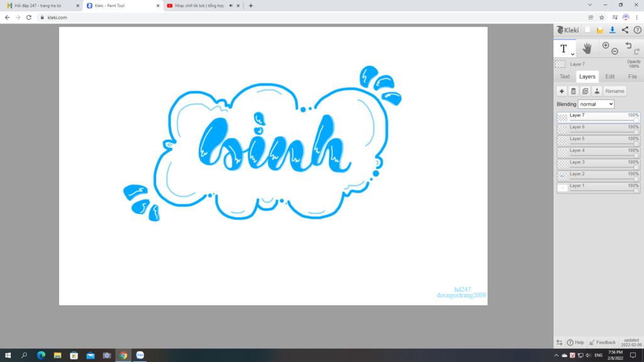644x362 pixels.
Task: Bookmark this page with the star icon
Action: [x=602, y=17]
